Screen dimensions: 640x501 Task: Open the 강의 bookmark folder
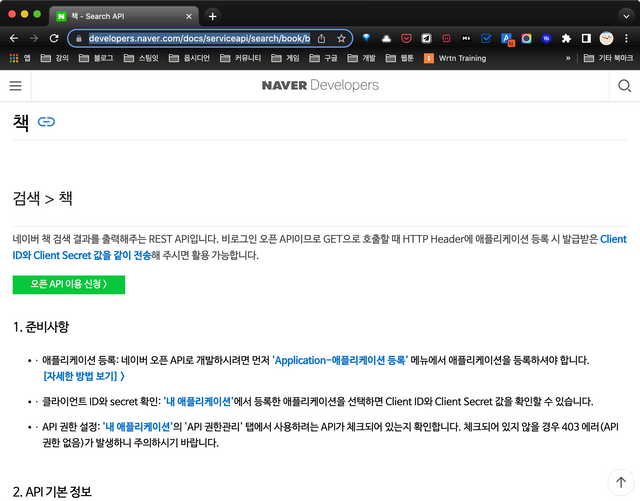[55, 58]
